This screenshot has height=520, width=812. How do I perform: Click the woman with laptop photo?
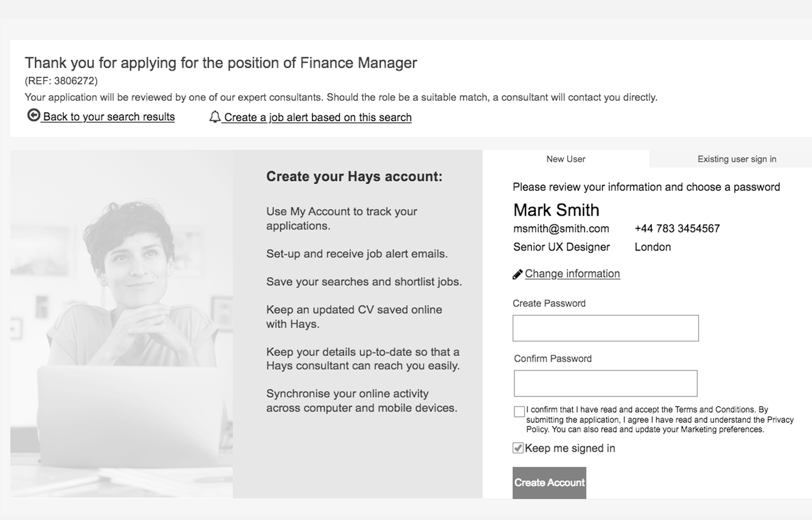click(122, 324)
